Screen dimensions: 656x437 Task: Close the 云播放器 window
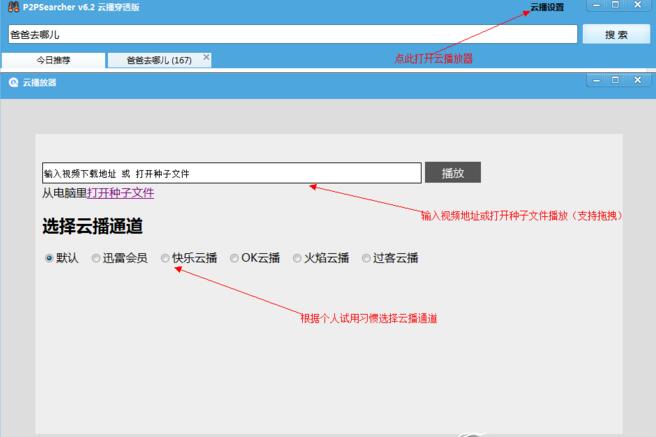[638, 80]
